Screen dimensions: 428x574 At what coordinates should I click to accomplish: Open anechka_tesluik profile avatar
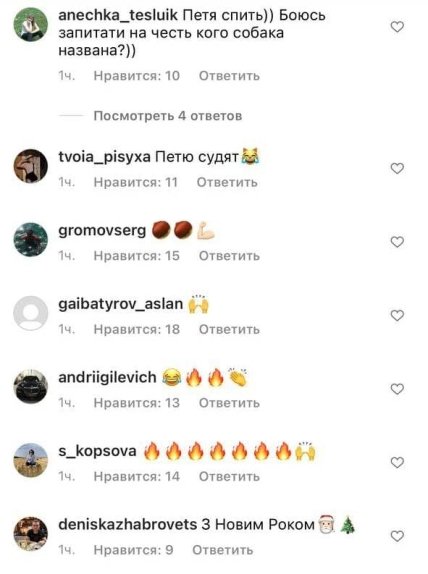[31, 24]
